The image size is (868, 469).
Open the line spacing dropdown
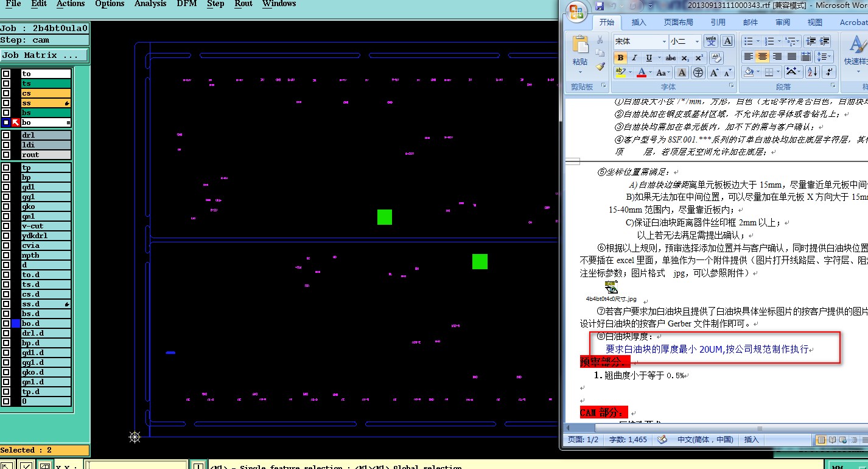pyautogui.click(x=824, y=57)
